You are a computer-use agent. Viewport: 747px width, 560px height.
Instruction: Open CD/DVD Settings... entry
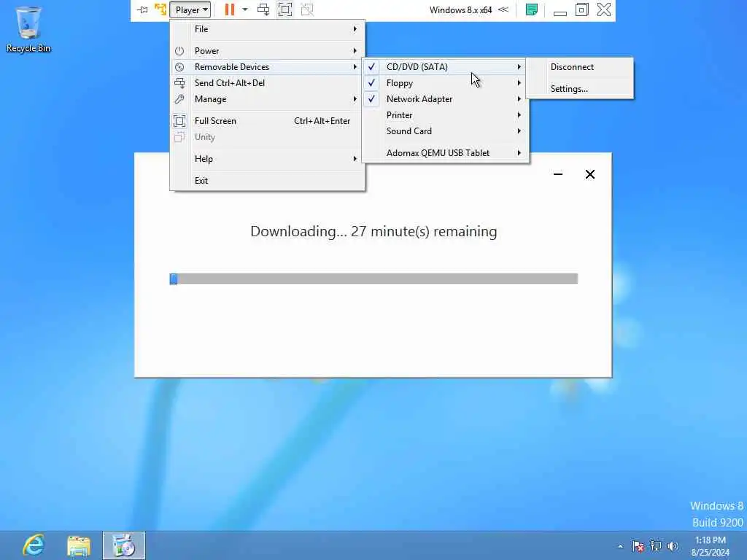point(580,89)
